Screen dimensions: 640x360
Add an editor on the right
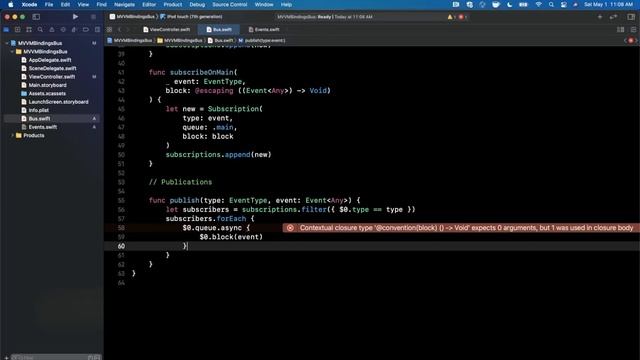click(633, 29)
